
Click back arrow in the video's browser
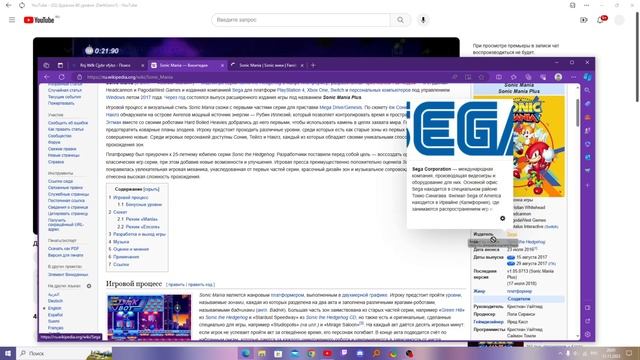coord(47,77)
